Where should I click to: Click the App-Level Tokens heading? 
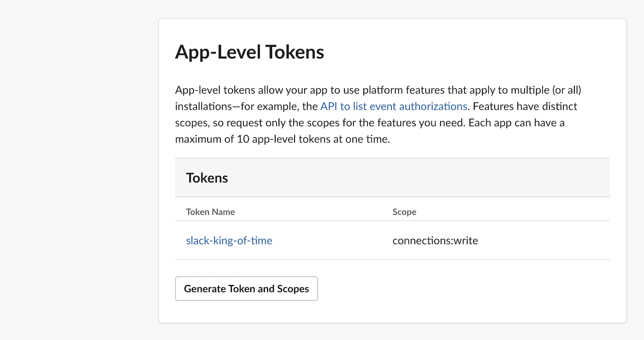[x=249, y=52]
